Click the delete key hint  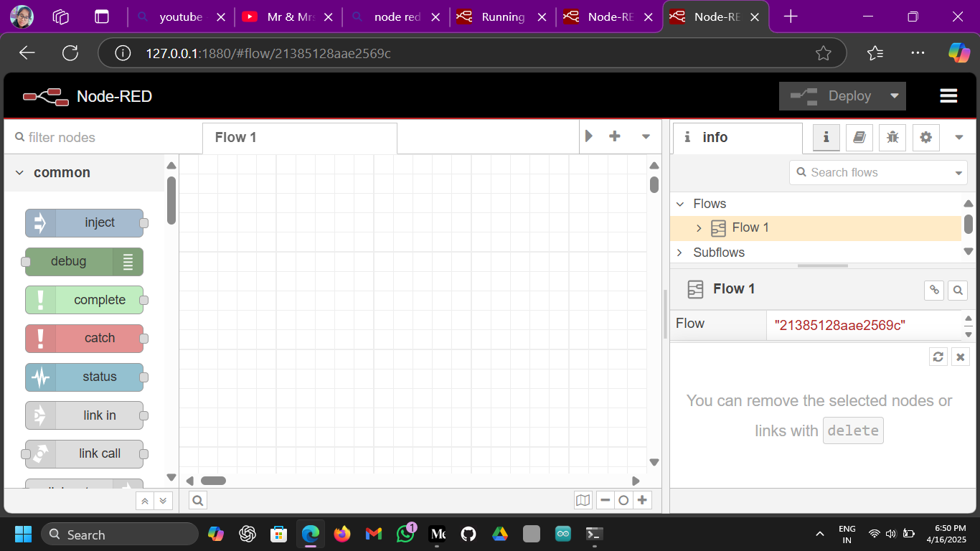click(853, 430)
